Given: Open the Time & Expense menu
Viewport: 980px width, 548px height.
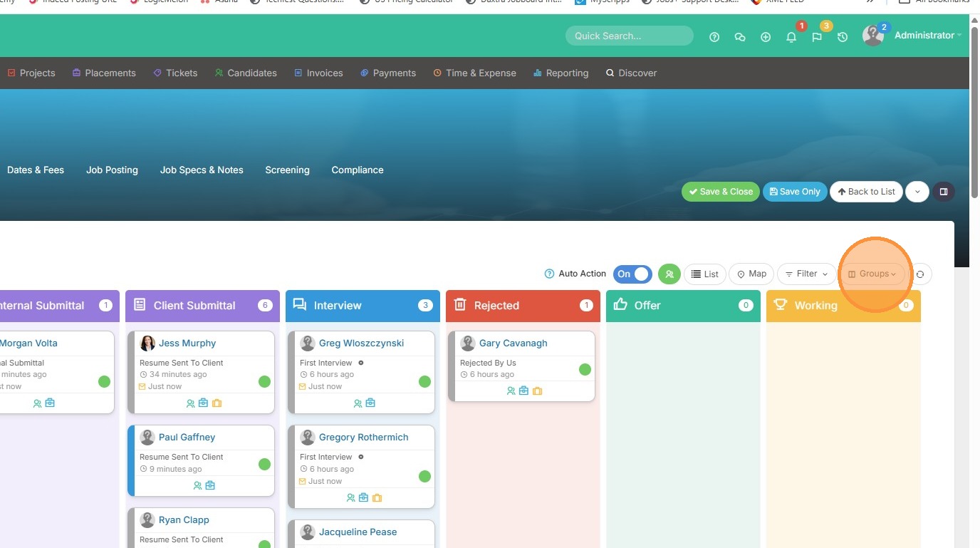Looking at the screenshot, I should tap(475, 73).
